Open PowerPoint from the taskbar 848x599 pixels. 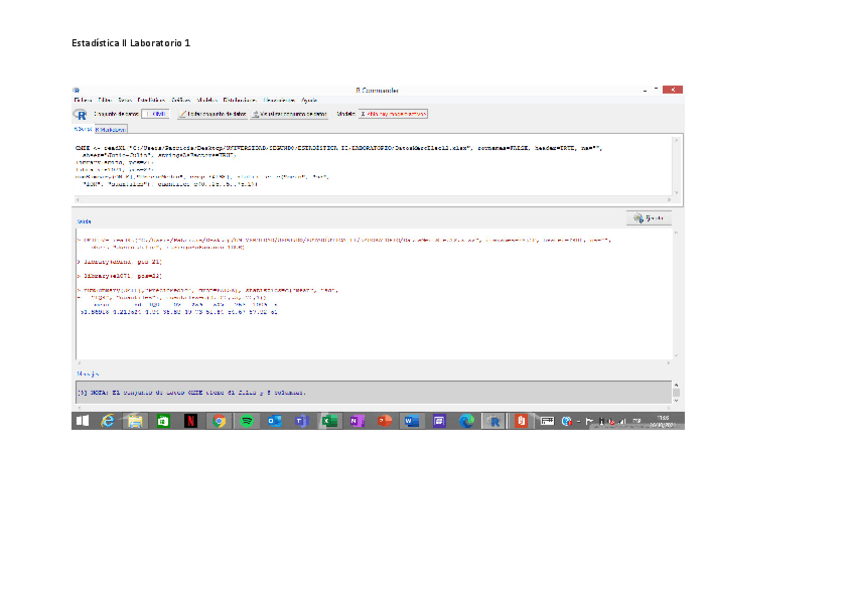click(x=382, y=422)
